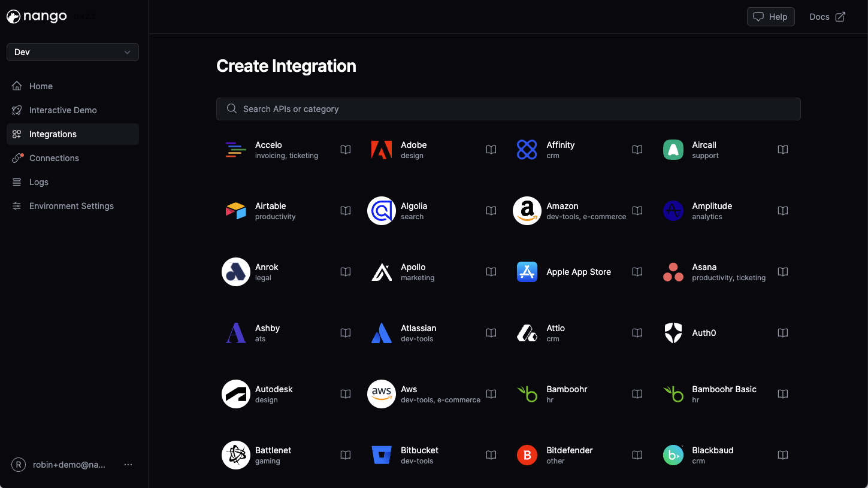Select the Aws logo
This screenshot has height=488, width=868.
(x=382, y=394)
